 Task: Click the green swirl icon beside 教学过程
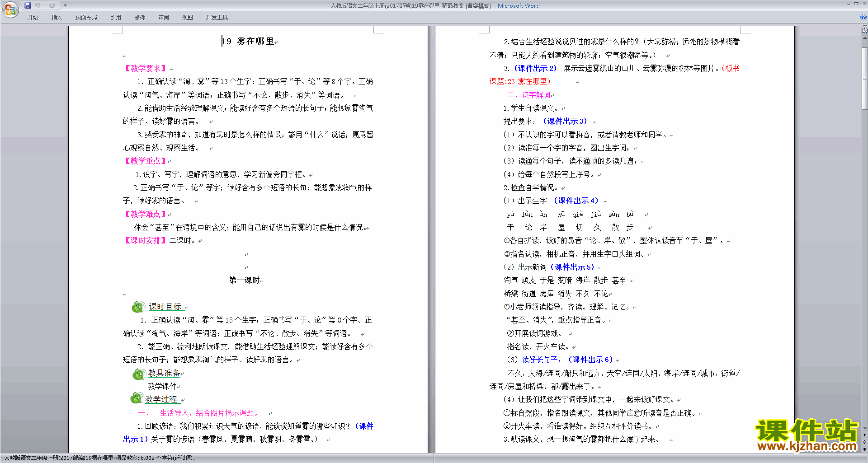(x=137, y=398)
